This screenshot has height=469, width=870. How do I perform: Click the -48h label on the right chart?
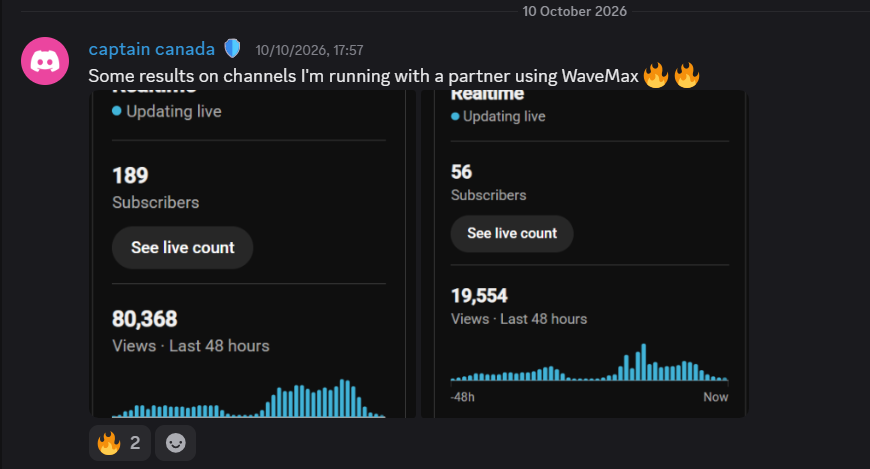click(462, 397)
